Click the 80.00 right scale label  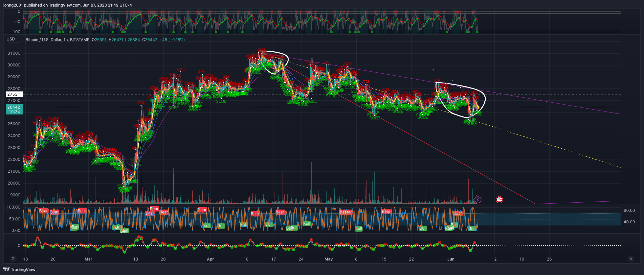point(629,211)
